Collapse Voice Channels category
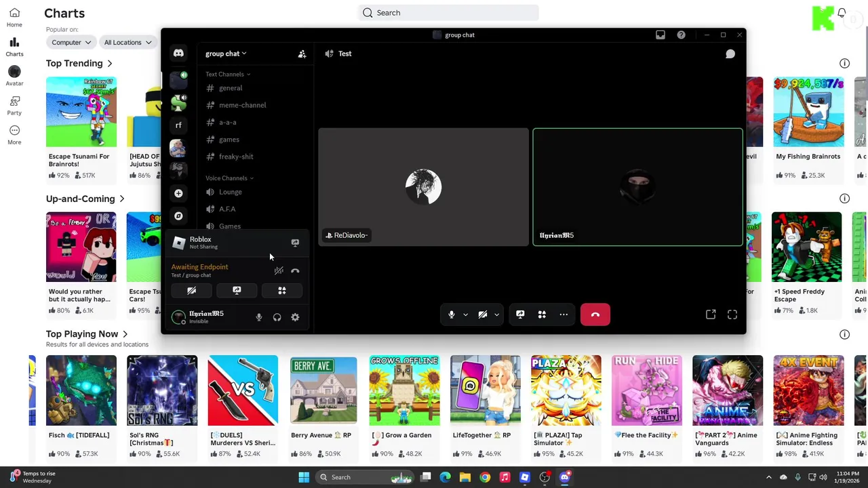 (x=230, y=178)
